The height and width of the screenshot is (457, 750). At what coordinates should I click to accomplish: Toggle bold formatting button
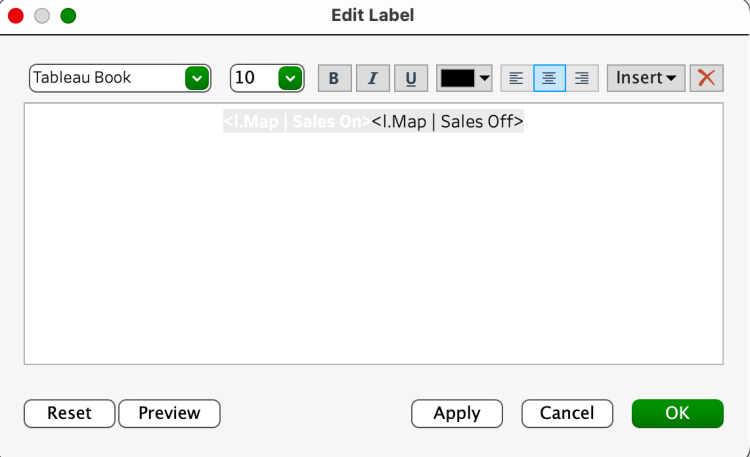tap(334, 78)
